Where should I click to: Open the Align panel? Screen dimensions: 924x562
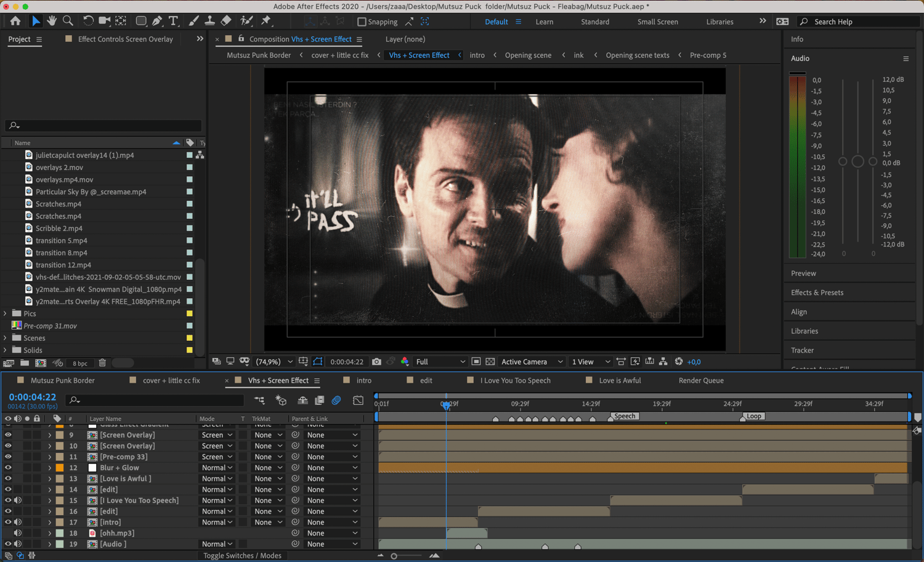click(799, 312)
